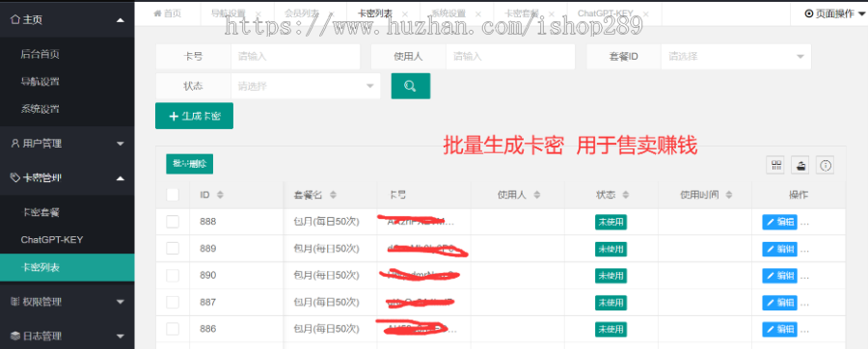Viewport: 868px width, 349px height.
Task: Click the 未使用 status of ID 886
Action: coord(611,329)
